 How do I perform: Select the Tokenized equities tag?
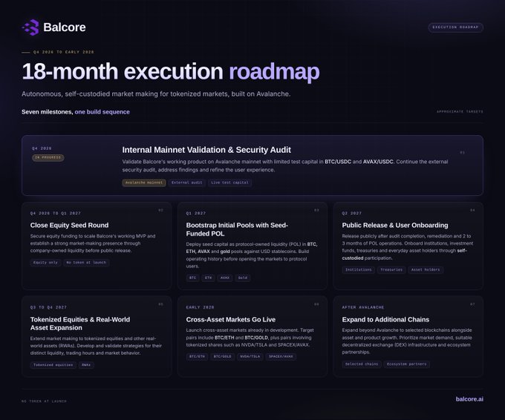coord(53,365)
